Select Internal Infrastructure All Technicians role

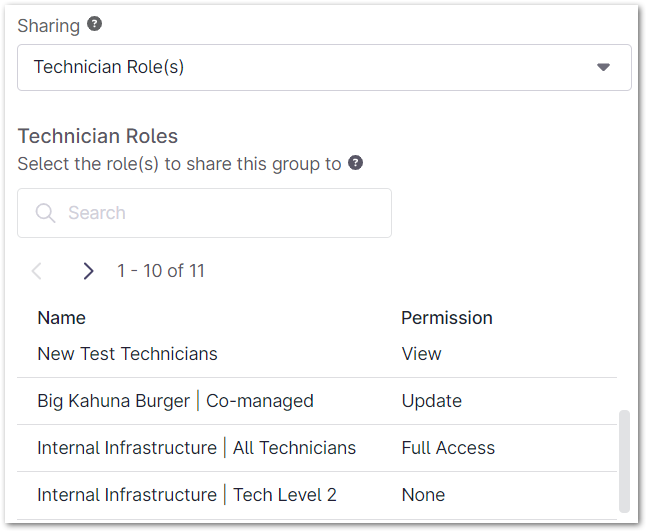click(196, 448)
